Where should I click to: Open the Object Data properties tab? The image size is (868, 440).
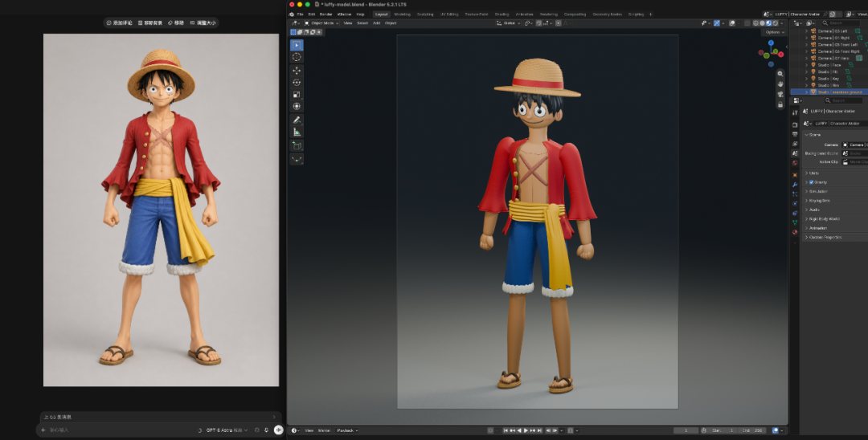click(795, 222)
